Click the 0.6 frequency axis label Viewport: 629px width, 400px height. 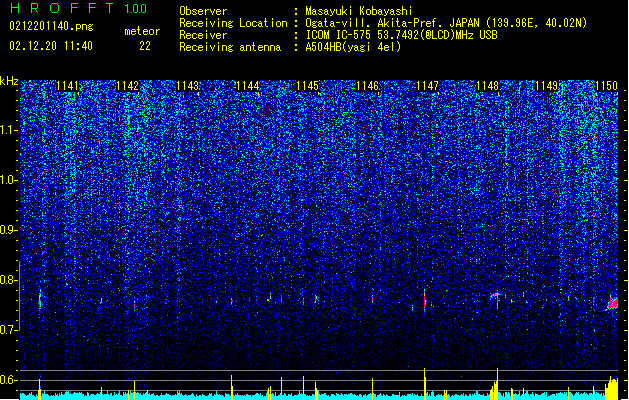click(9, 380)
